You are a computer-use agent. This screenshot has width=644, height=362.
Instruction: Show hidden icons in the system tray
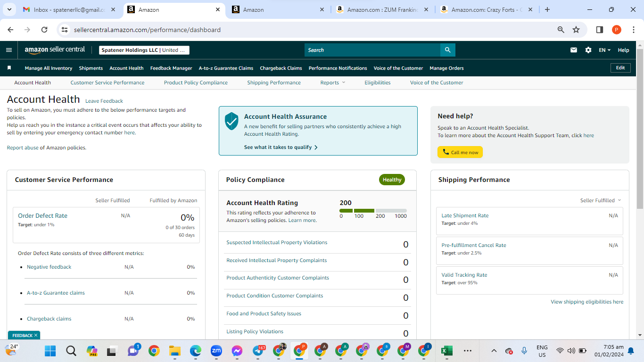[494, 351]
